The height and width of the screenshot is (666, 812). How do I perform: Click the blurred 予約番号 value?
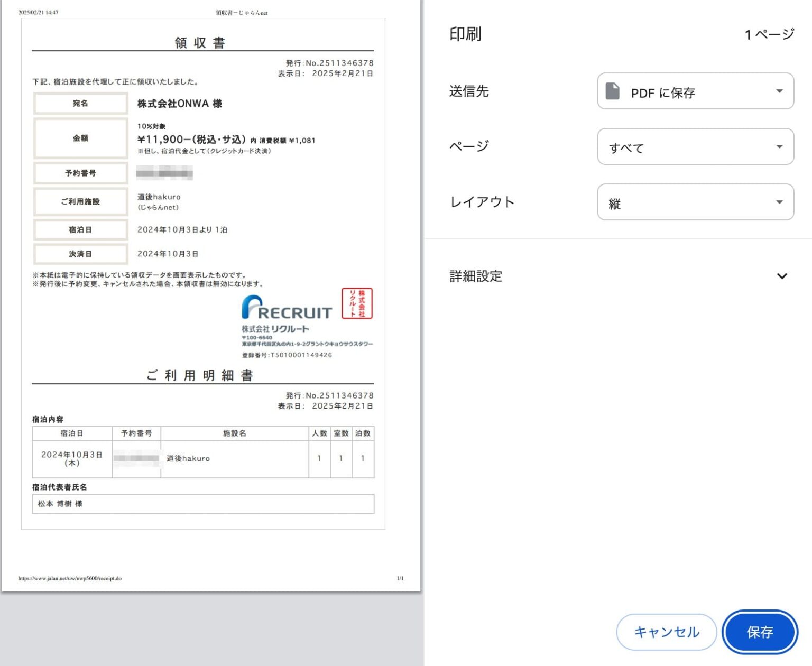164,173
